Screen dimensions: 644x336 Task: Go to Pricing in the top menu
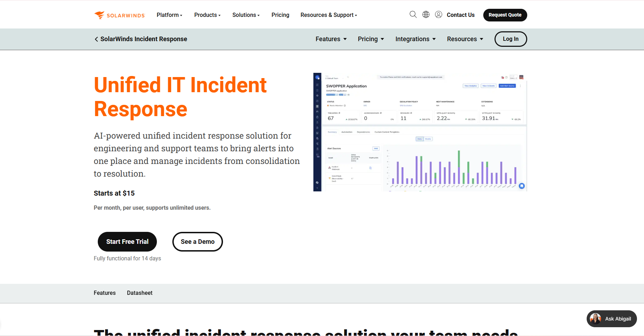pos(280,15)
